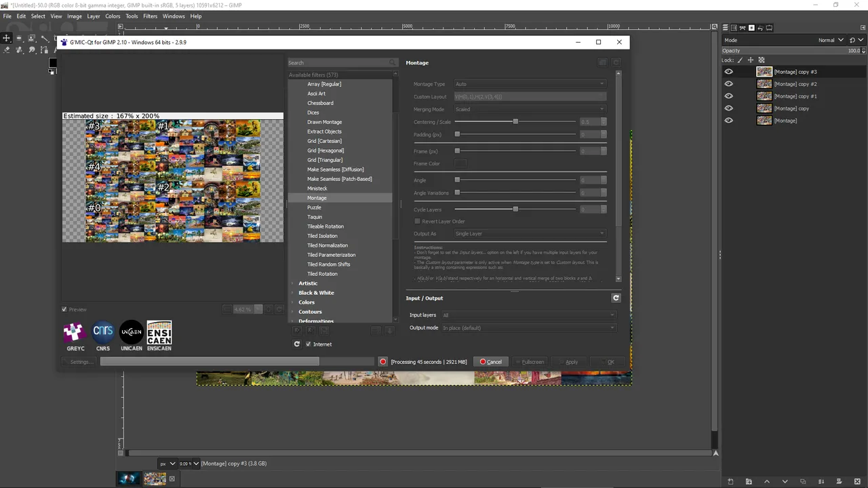Click the lock position and size icon

pyautogui.click(x=751, y=60)
